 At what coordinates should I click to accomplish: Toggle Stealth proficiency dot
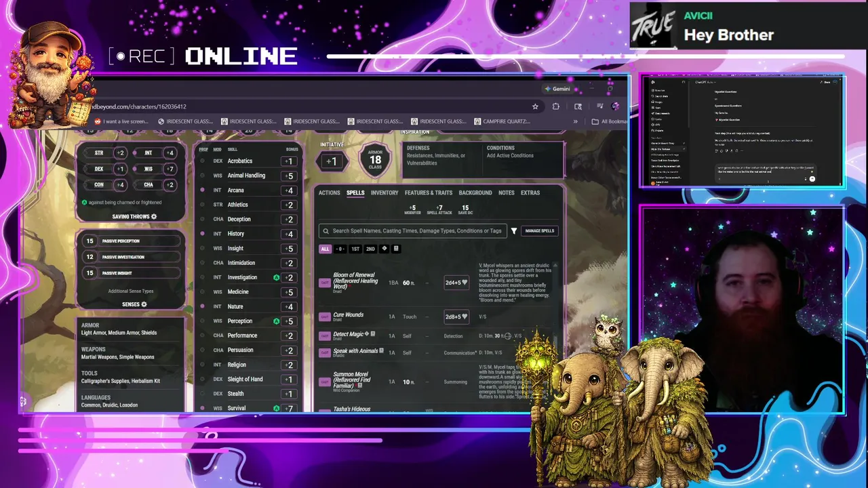tap(202, 394)
